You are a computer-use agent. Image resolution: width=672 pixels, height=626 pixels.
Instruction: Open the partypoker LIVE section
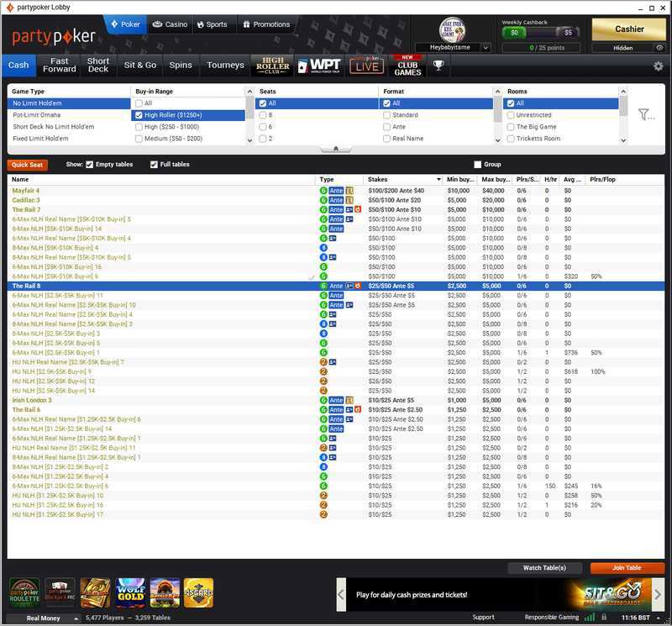pyautogui.click(x=366, y=65)
